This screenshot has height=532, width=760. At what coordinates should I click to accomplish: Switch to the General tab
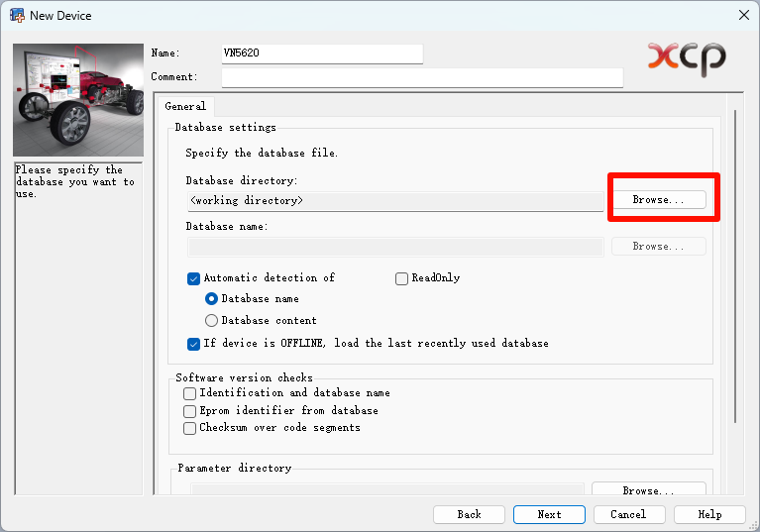tap(185, 106)
